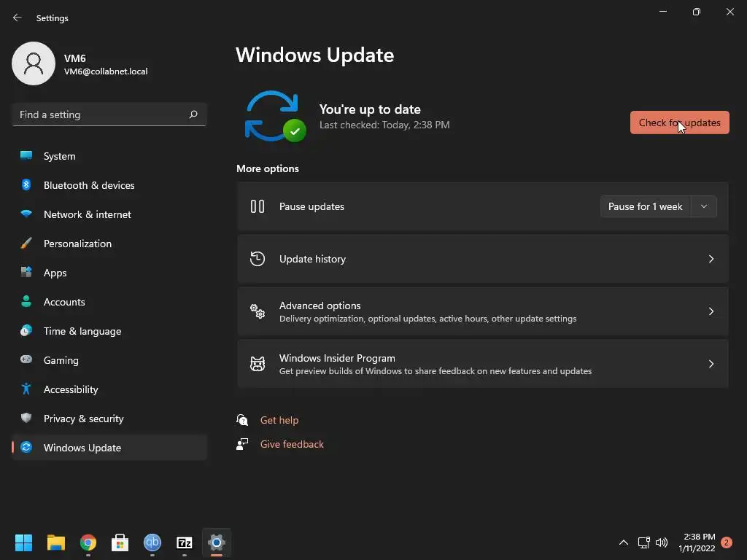Viewport: 747px width, 560px height.
Task: Go to Time & language settings
Action: tap(109, 331)
